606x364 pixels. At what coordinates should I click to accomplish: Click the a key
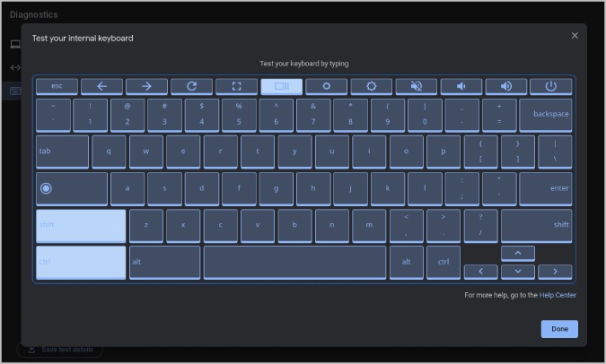click(x=127, y=188)
